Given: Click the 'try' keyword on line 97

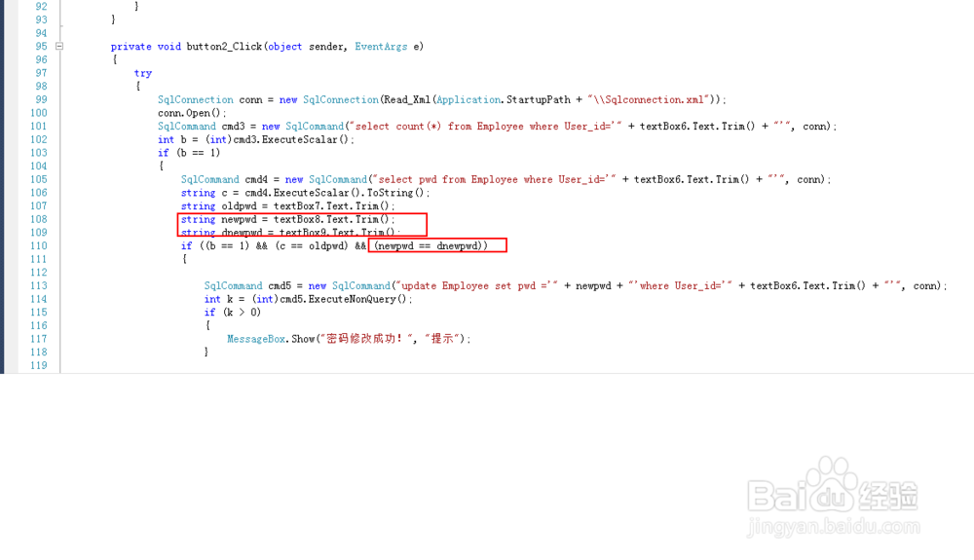Looking at the screenshot, I should click(x=143, y=73).
